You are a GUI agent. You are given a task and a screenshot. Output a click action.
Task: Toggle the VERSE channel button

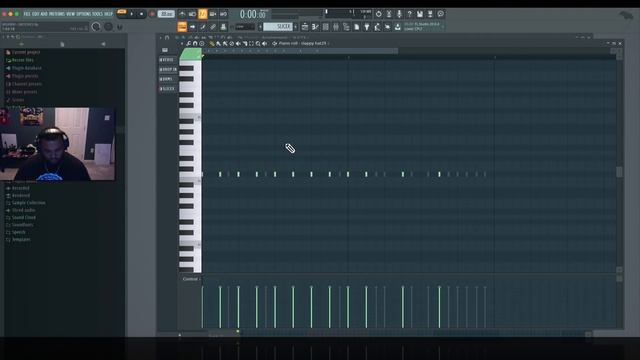point(167,60)
